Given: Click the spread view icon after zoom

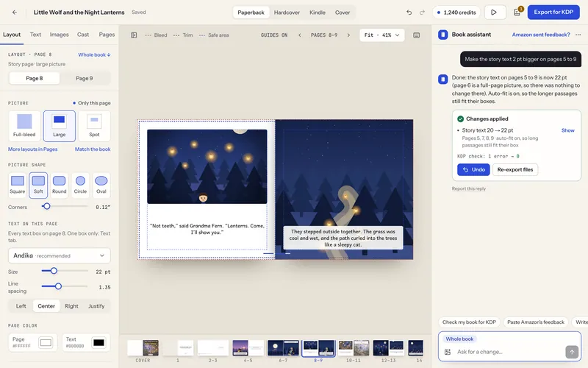Looking at the screenshot, I should click(416, 35).
